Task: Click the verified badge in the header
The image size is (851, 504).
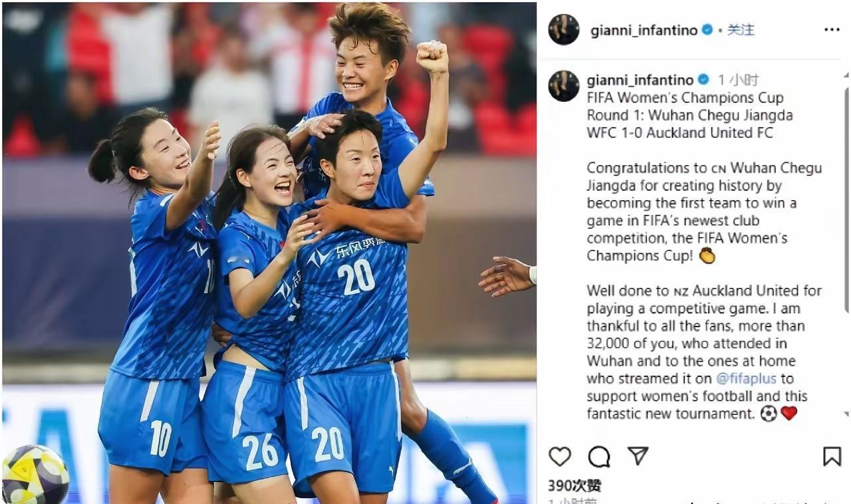Action: pyautogui.click(x=707, y=30)
